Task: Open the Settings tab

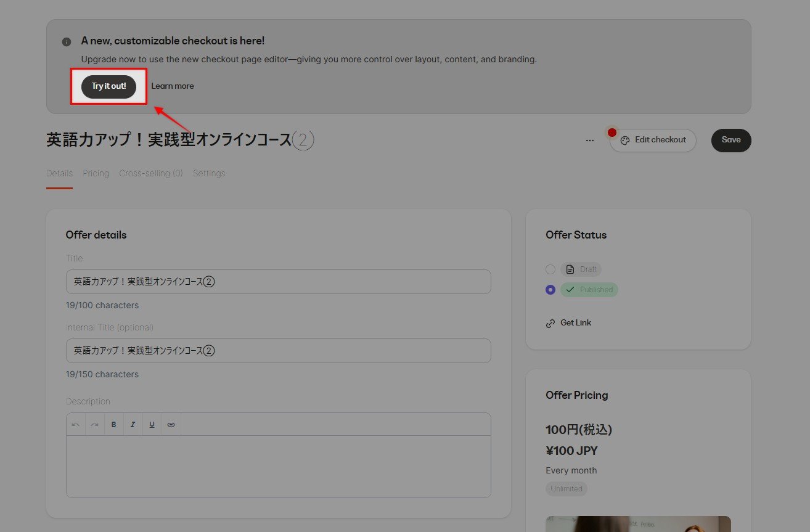Action: tap(209, 173)
